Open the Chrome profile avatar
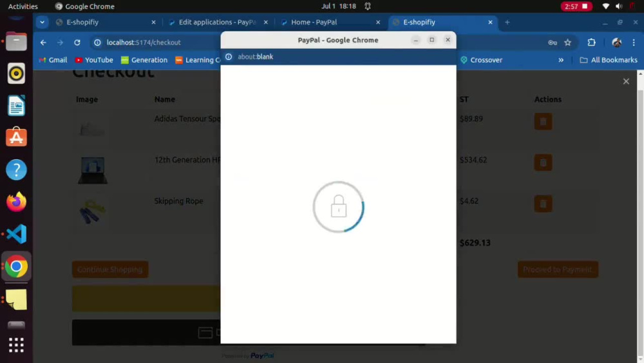This screenshot has width=644, height=363. [x=616, y=43]
